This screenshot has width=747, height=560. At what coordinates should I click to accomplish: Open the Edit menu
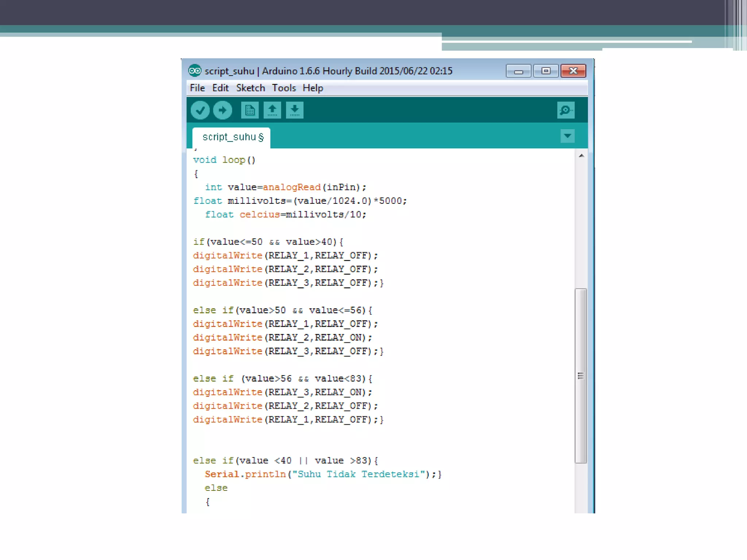(x=220, y=88)
